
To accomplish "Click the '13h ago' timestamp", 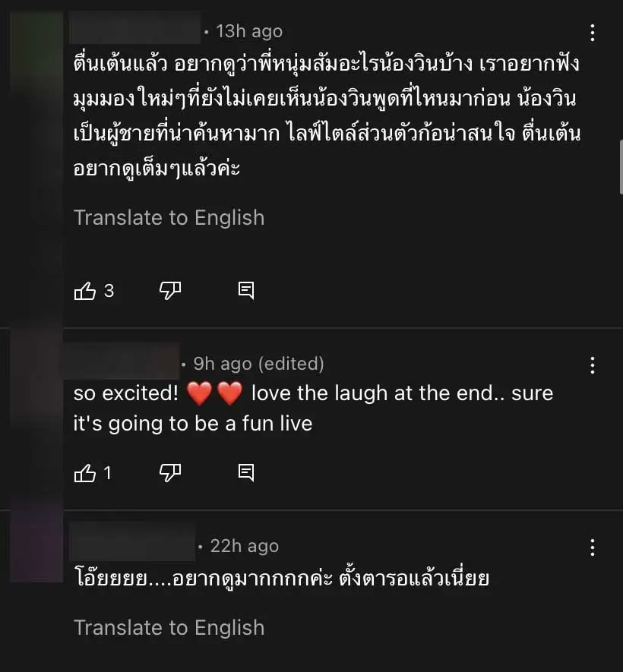I will (x=249, y=31).
